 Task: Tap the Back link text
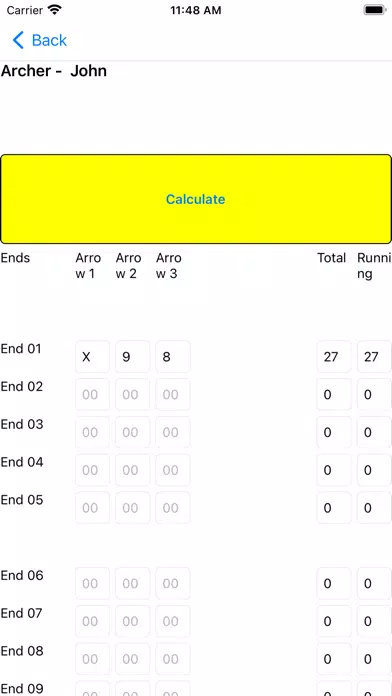[49, 40]
